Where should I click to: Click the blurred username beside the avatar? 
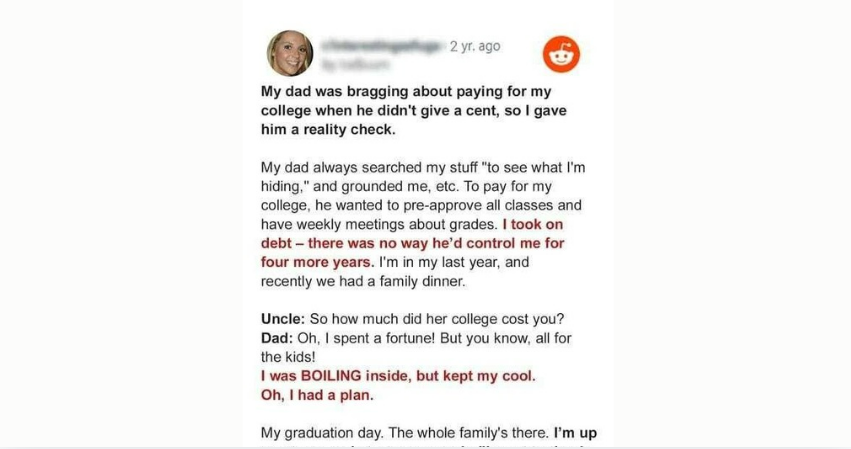[383, 46]
